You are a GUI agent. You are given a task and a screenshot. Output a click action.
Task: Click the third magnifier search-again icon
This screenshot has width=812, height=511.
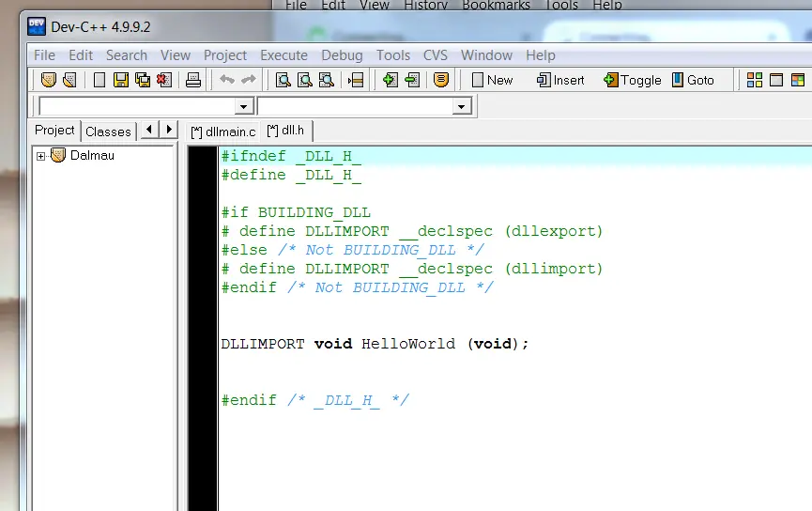[x=327, y=80]
